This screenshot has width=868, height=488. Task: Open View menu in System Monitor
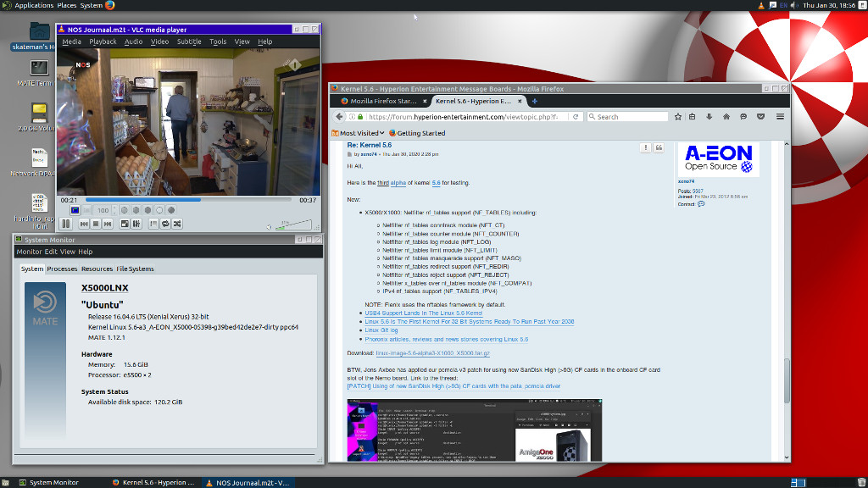[x=68, y=252]
